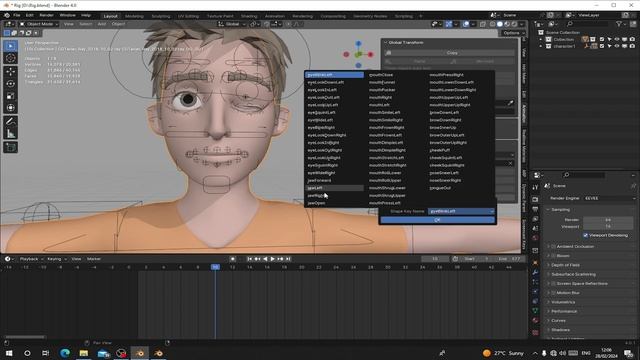Open the File menu
The width and height of the screenshot is (640, 360).
pos(17,15)
